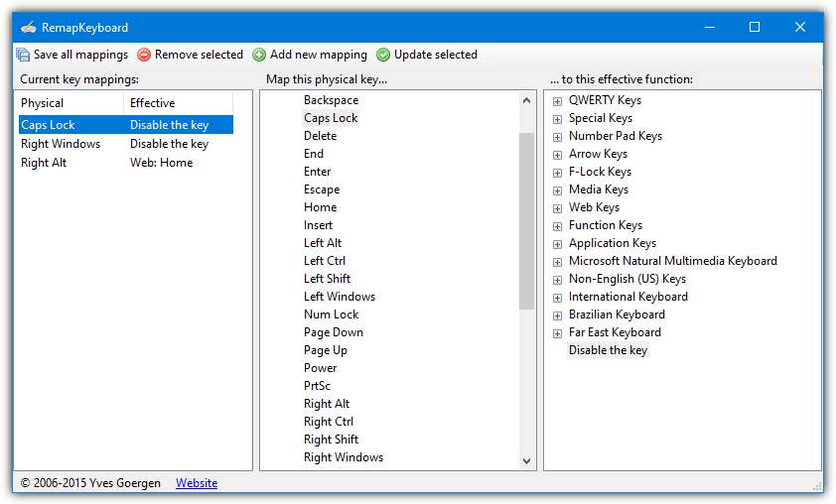836x504 pixels.
Task: Expand the Brazilian Keyboard node
Action: click(557, 315)
